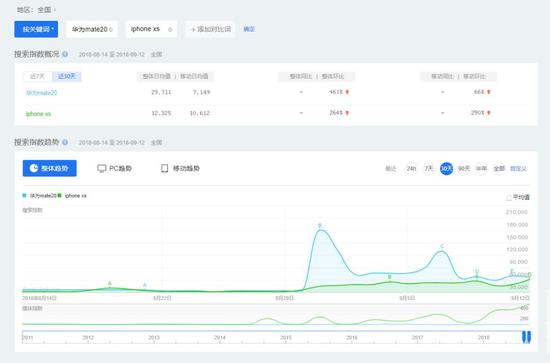The height and width of the screenshot is (363, 550).
Task: Click the 10,612 mobile average value
Action: (200, 113)
